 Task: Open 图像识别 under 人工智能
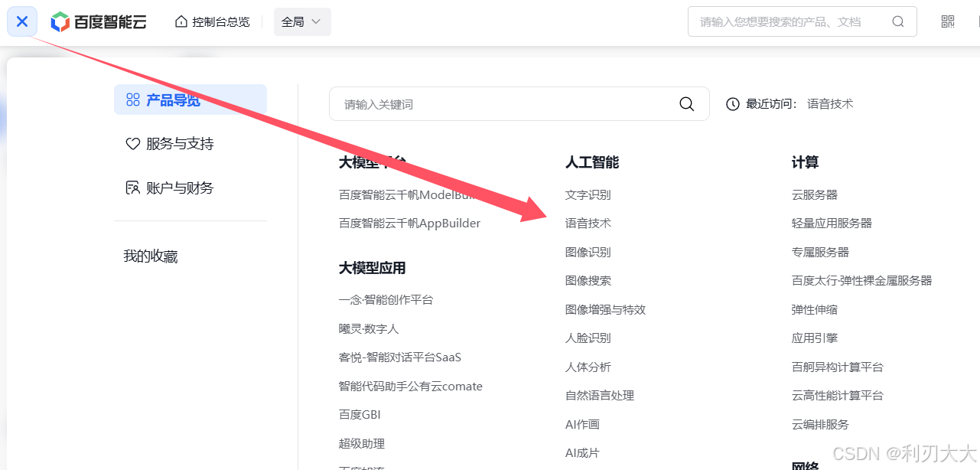(588, 253)
